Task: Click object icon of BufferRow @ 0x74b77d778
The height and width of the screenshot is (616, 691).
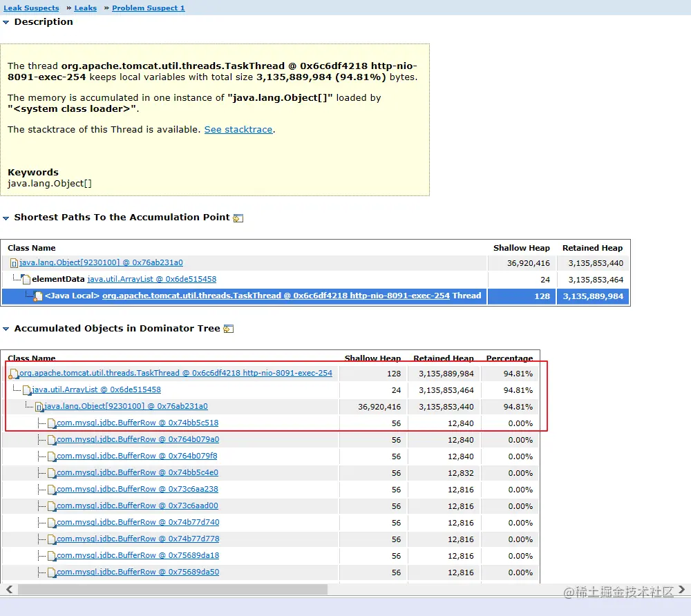Action: coord(52,540)
